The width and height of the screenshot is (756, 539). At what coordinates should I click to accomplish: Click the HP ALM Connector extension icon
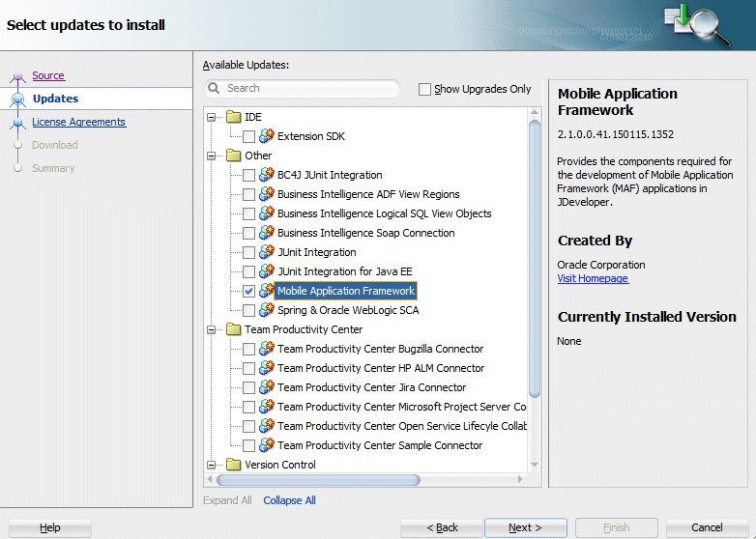[x=267, y=367]
